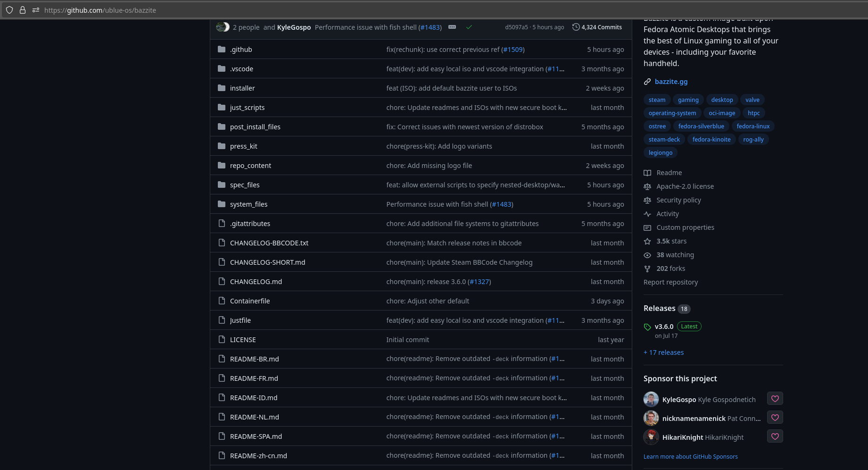Select the valve topic tag
Image resolution: width=868 pixels, height=470 pixels.
point(752,100)
